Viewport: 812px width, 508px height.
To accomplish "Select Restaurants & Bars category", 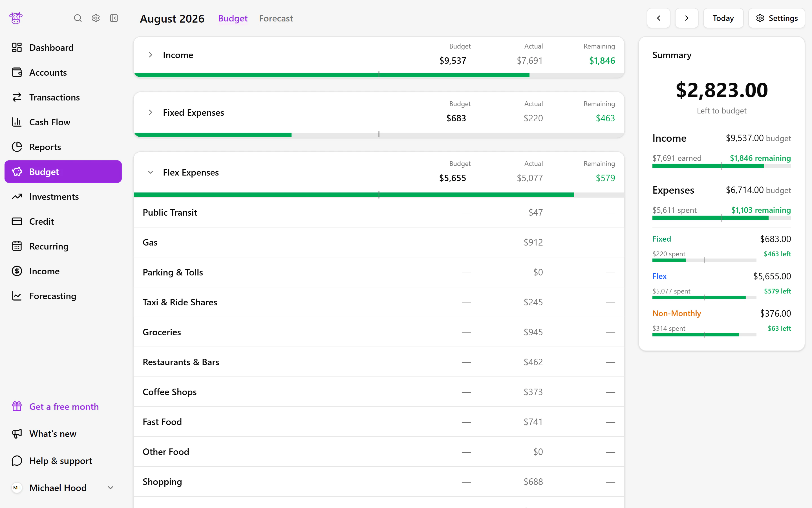I will coord(181,362).
